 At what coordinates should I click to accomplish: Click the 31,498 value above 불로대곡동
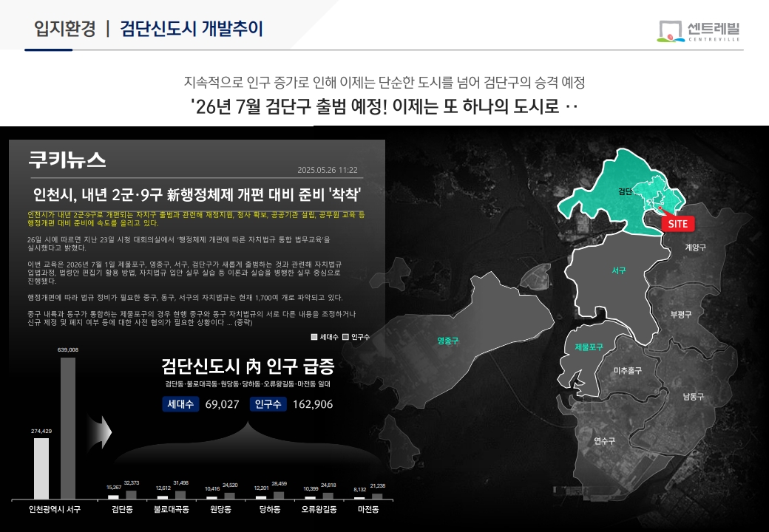click(x=180, y=483)
